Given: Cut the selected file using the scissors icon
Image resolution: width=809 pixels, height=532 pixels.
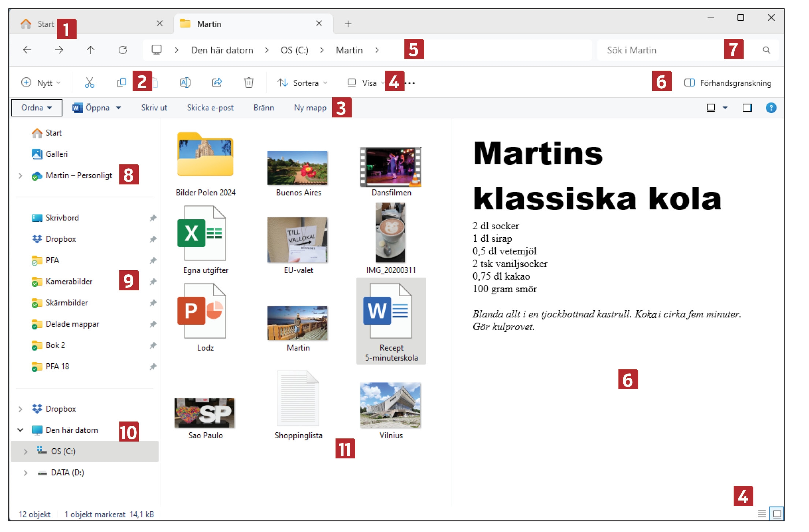Looking at the screenshot, I should tap(90, 82).
